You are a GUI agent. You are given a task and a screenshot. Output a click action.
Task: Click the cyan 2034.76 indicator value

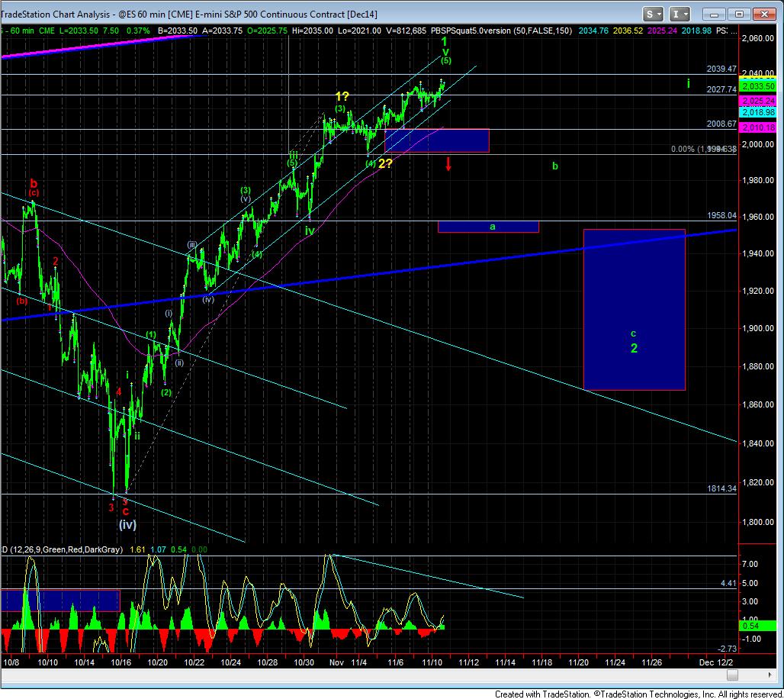tap(593, 31)
